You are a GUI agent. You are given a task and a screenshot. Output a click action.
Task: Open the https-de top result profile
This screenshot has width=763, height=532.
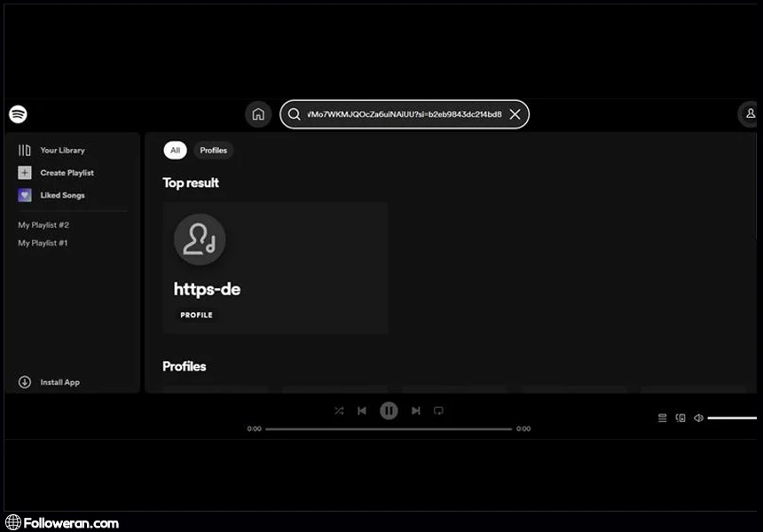pyautogui.click(x=275, y=268)
